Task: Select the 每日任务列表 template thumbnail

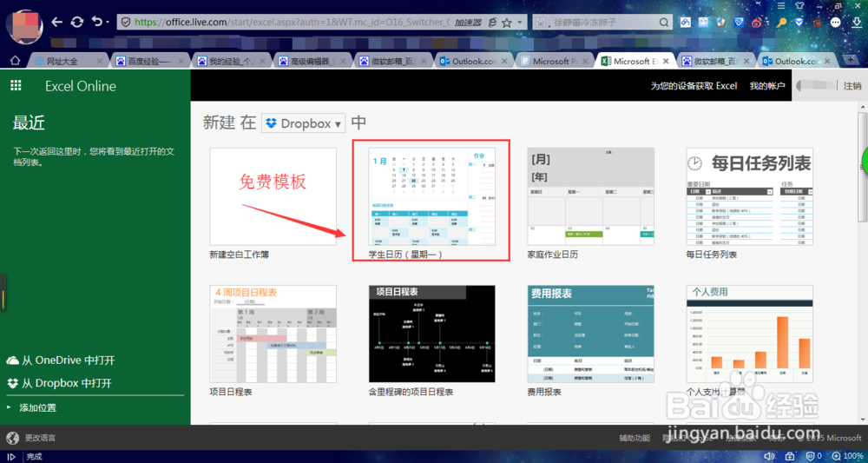Action: [x=750, y=196]
